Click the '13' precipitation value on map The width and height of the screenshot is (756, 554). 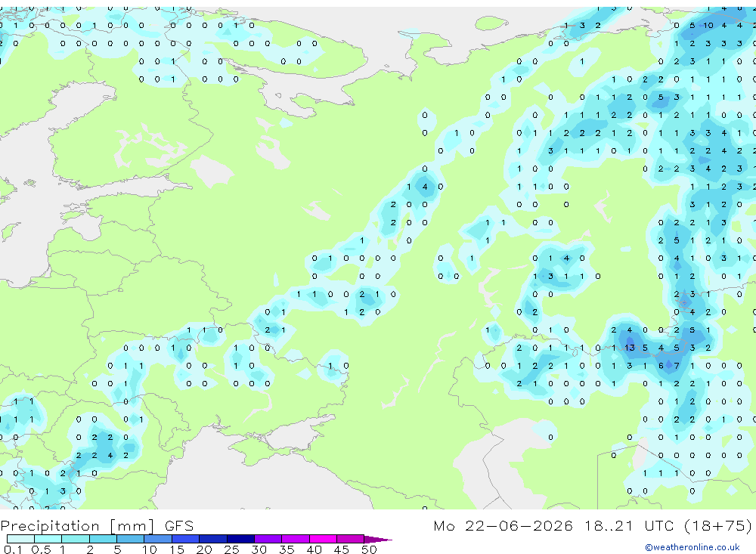pos(630,348)
